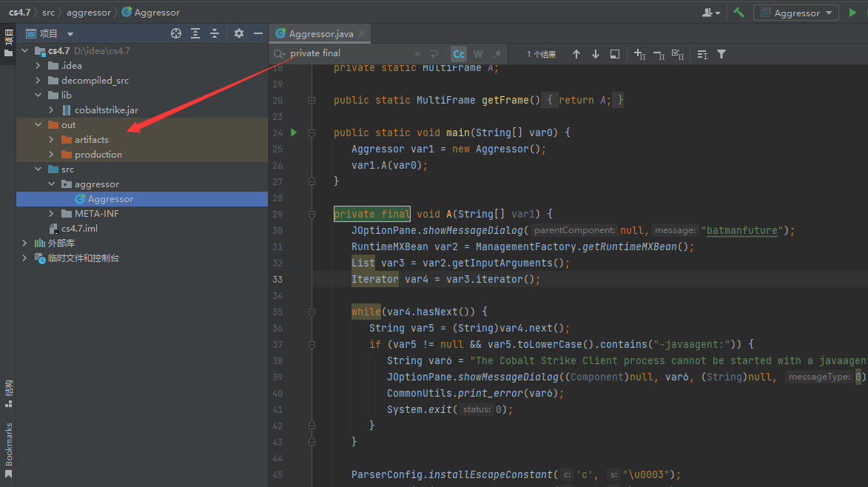
Task: Click cs4.7 in the breadcrumb
Action: click(x=19, y=12)
